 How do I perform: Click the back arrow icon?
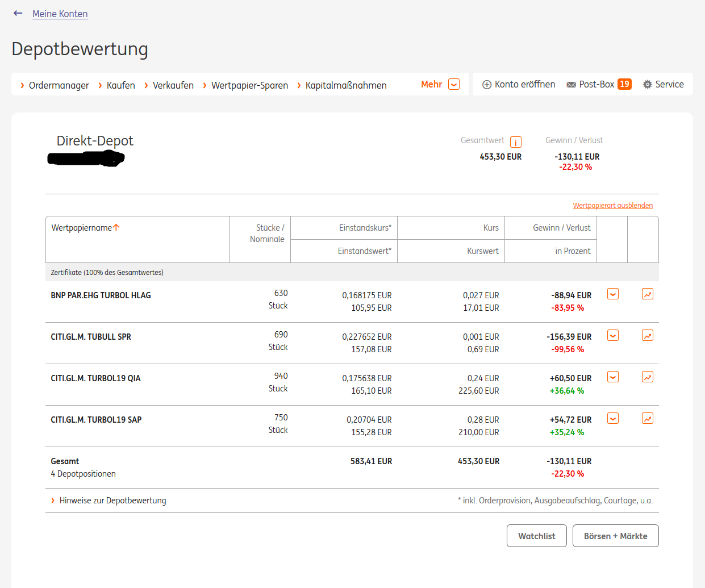coord(18,13)
